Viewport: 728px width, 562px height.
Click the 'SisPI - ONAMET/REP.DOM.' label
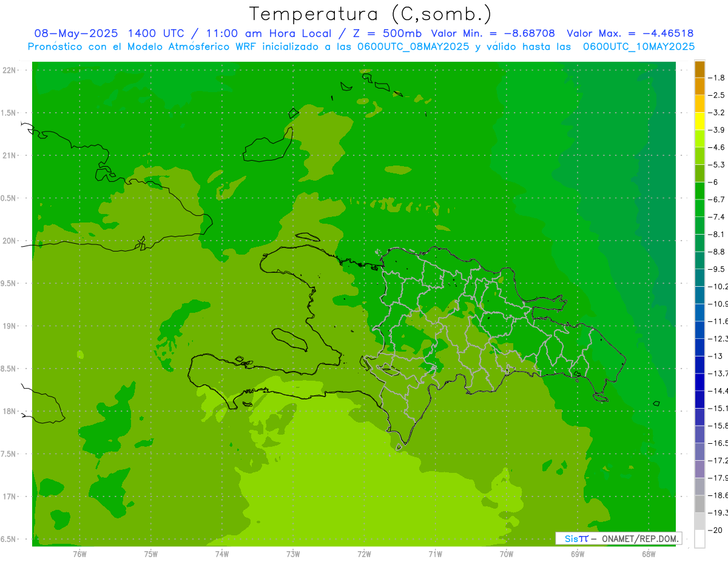(618, 538)
